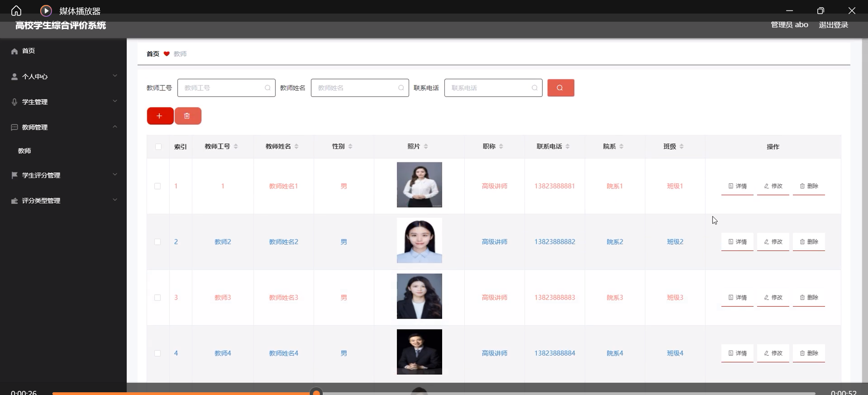Click the 评分类型管理 folder icon
This screenshot has width=868, height=395.
[x=14, y=200]
